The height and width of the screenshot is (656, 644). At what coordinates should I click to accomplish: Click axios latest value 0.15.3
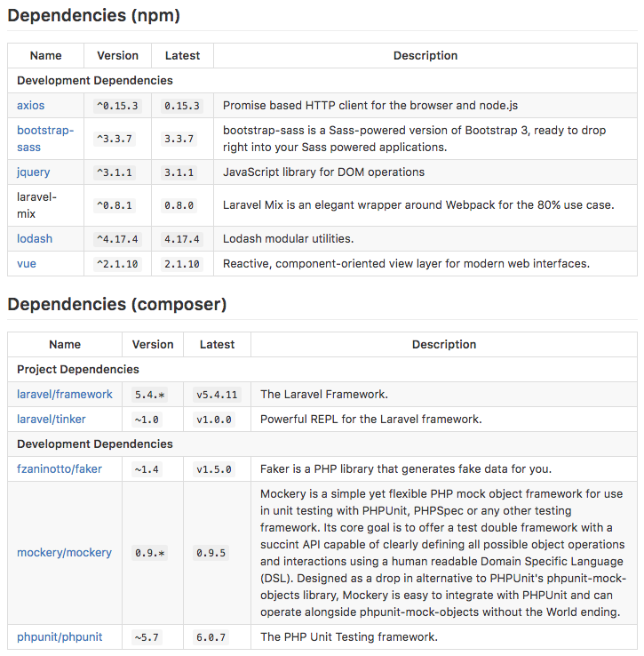click(x=182, y=106)
